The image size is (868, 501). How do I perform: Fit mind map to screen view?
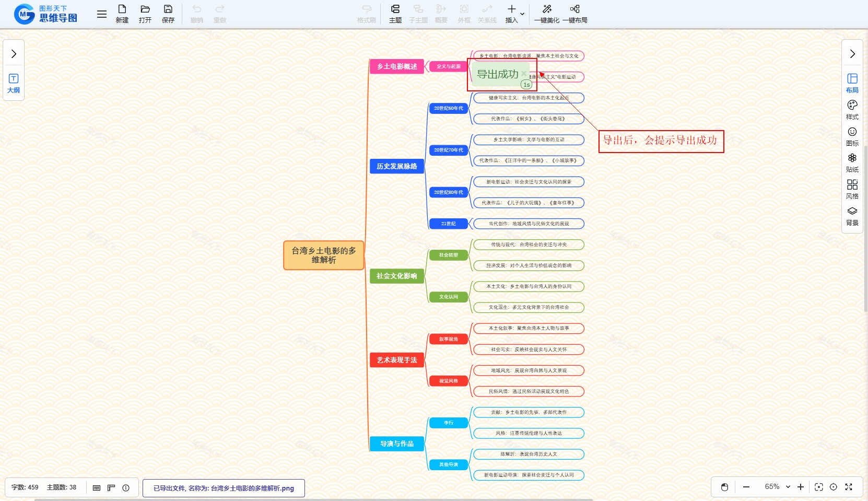(818, 487)
